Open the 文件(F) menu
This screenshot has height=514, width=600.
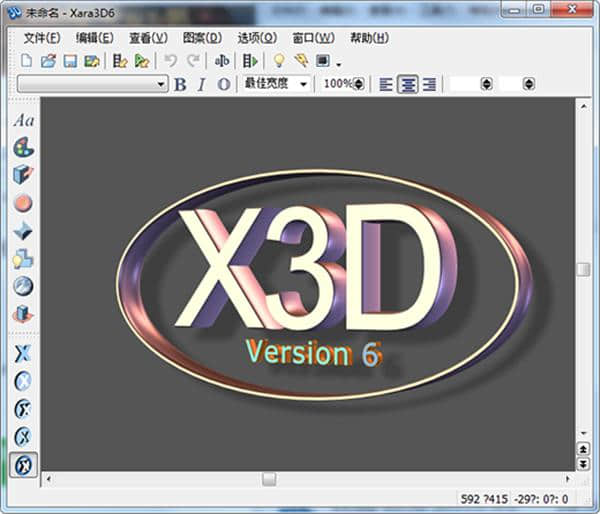pyautogui.click(x=41, y=38)
